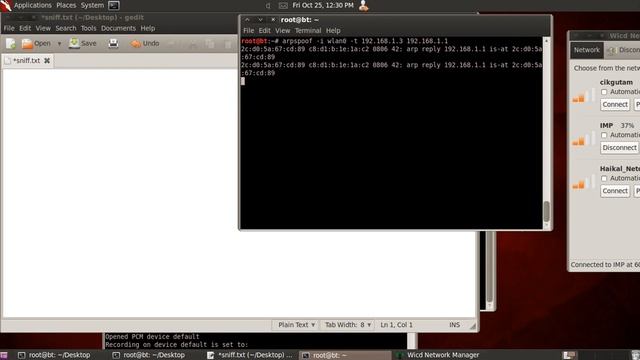
Task: Disconnect from the IMP network
Action: click(620, 148)
